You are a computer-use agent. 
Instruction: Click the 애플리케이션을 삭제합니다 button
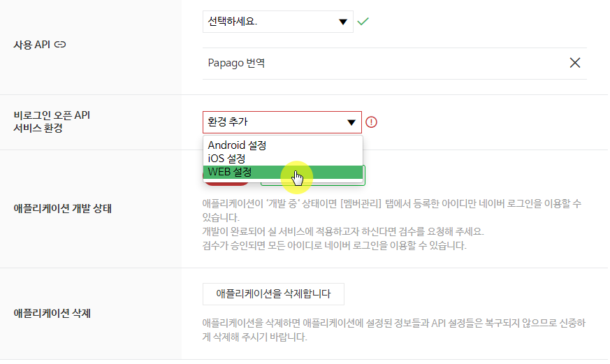(x=273, y=294)
